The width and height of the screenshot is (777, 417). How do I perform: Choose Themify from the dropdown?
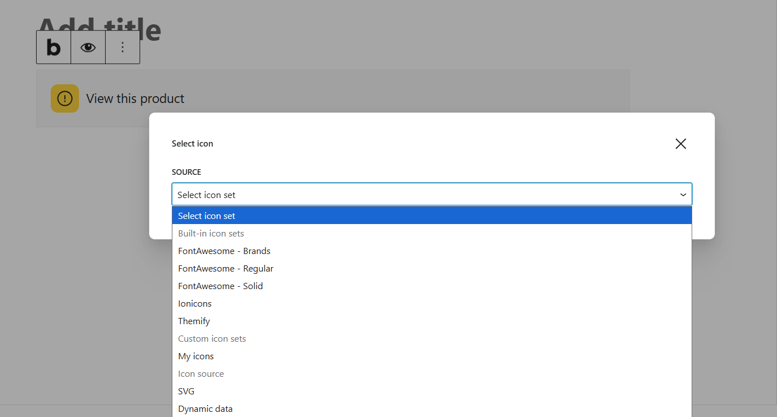(x=194, y=321)
